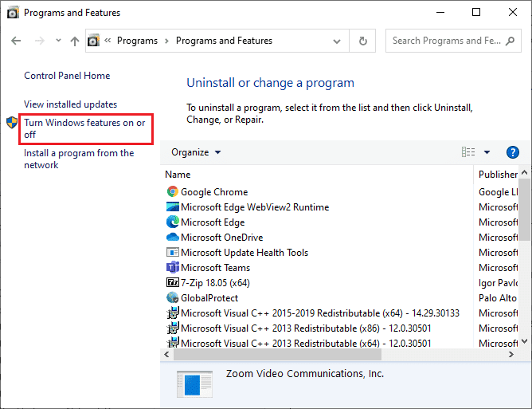532x409 pixels.
Task: Click the title bar Programs and Features icon
Action: click(13, 13)
